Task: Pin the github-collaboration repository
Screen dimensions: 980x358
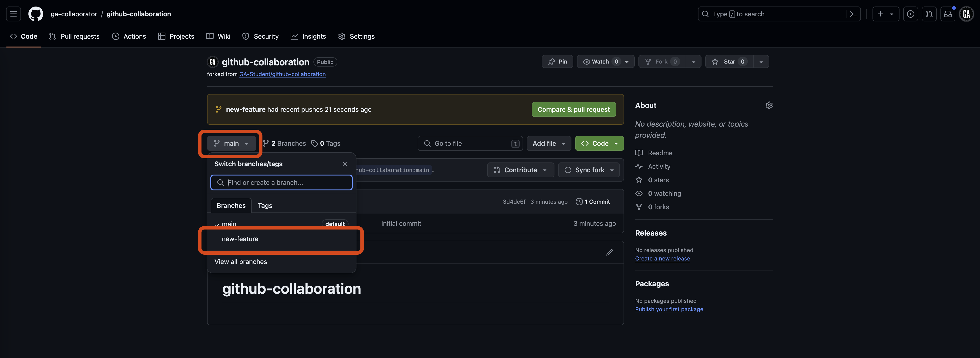Action: click(557, 61)
